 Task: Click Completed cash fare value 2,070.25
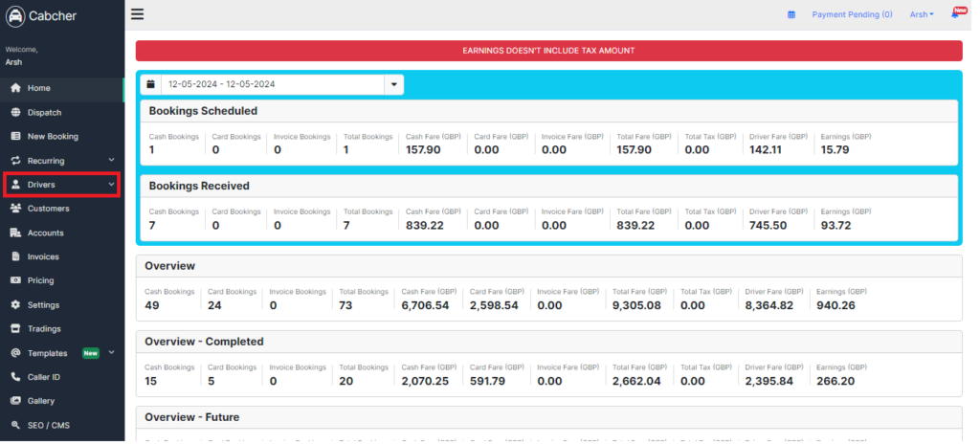click(425, 381)
